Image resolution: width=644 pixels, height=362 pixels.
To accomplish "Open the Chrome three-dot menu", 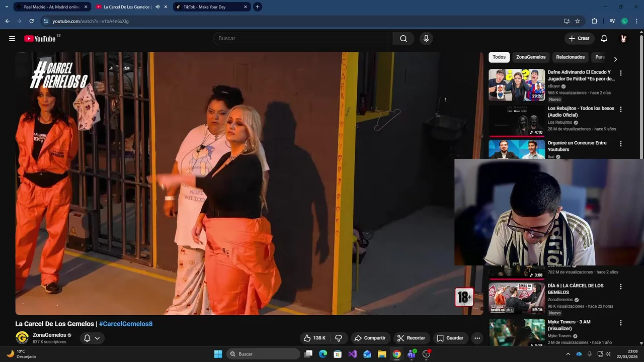I will 637,21.
